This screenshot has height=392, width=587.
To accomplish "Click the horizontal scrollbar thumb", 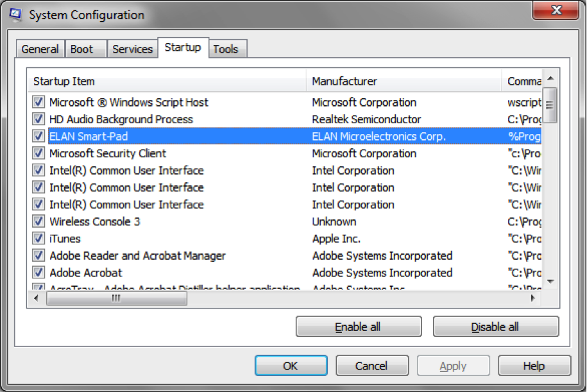I will pyautogui.click(x=115, y=299).
